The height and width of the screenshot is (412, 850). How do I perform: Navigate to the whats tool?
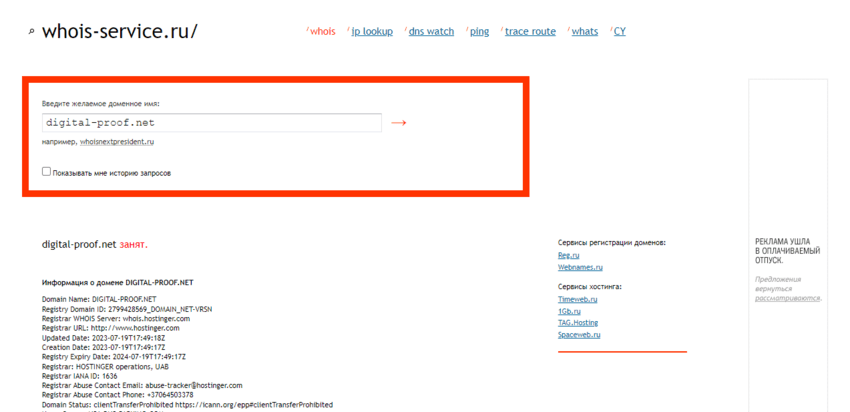[x=584, y=31]
